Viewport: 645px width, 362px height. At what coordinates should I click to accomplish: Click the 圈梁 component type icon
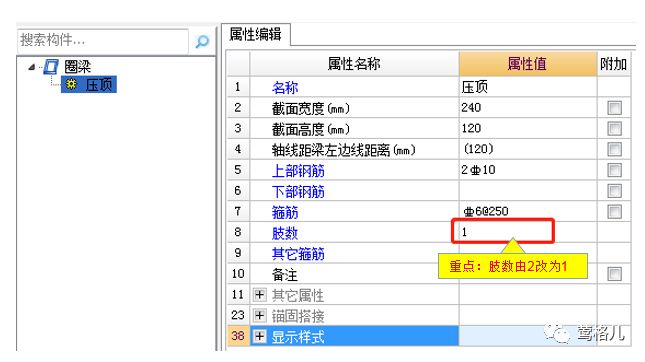pyautogui.click(x=51, y=67)
